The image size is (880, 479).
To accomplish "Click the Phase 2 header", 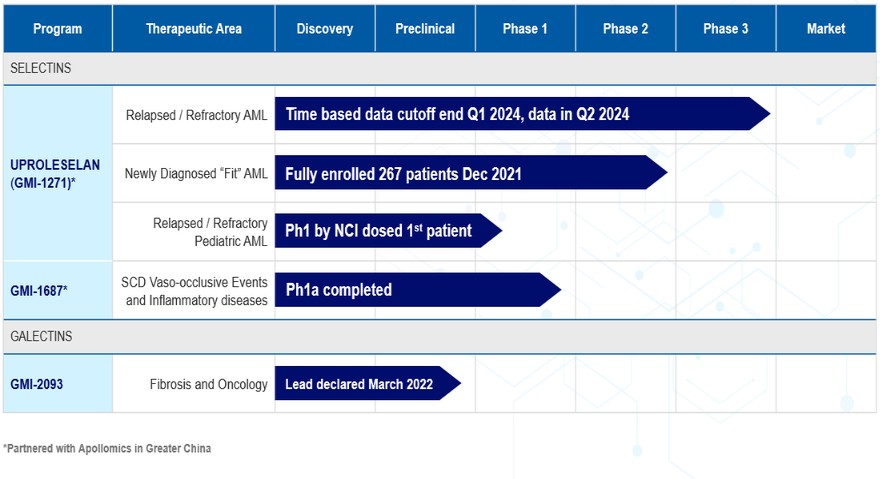I will [625, 29].
